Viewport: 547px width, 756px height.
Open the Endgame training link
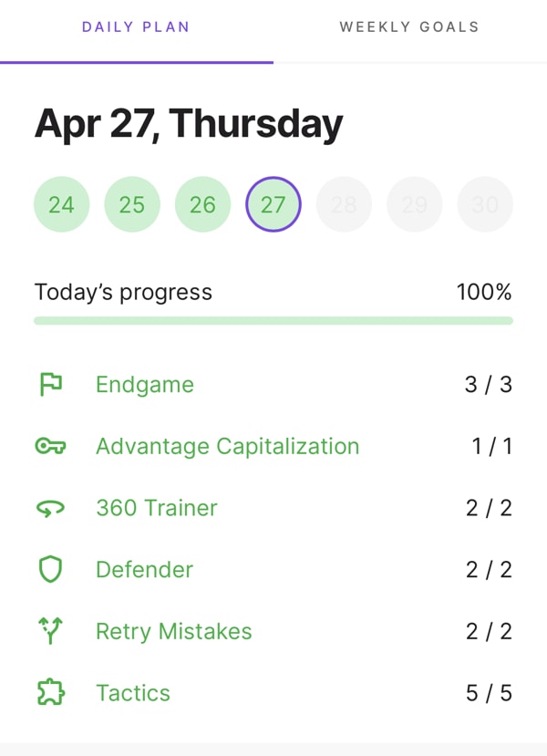point(145,385)
